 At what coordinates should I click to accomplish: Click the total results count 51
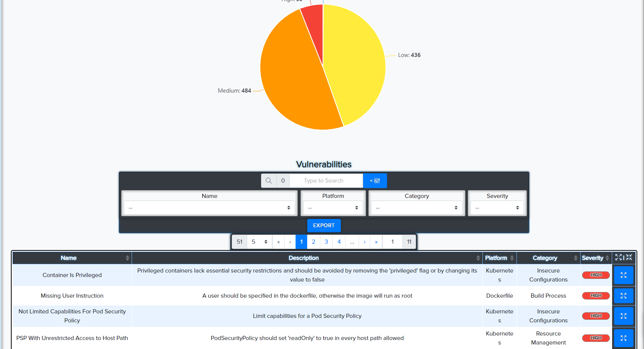point(240,242)
